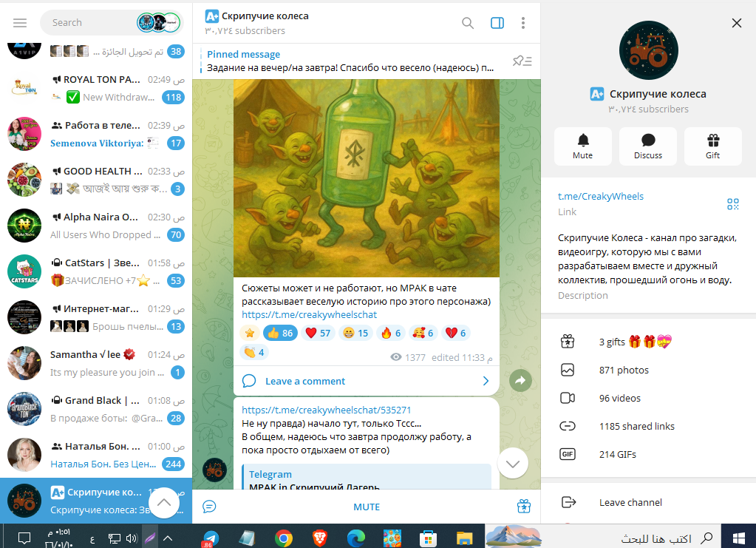The width and height of the screenshot is (756, 548).
Task: Open Интернет-маг... chat
Action: pyautogui.click(x=96, y=317)
